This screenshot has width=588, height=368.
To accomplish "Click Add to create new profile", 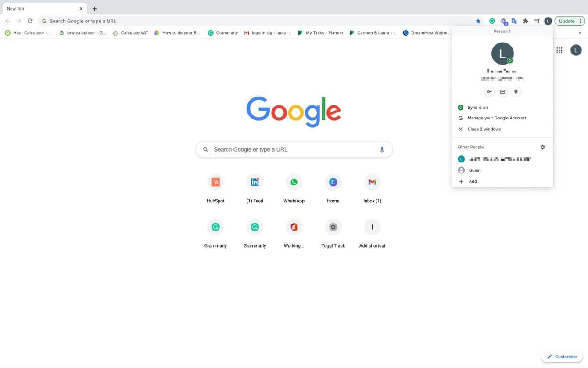I will click(502, 181).
